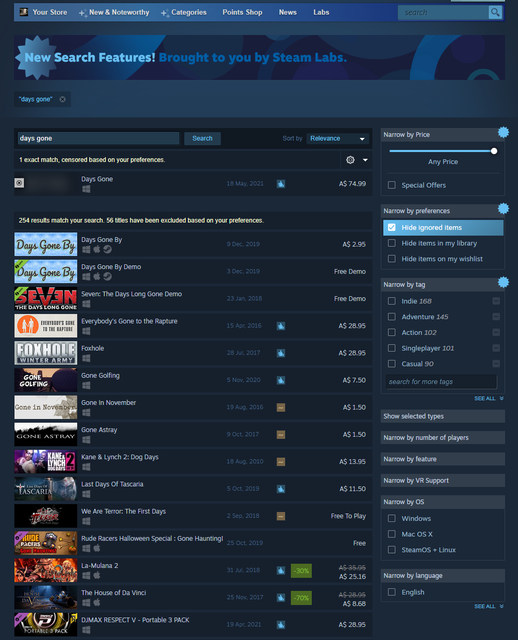Go to Points Shop
Viewport: 518px width, 640px height.
coord(242,12)
